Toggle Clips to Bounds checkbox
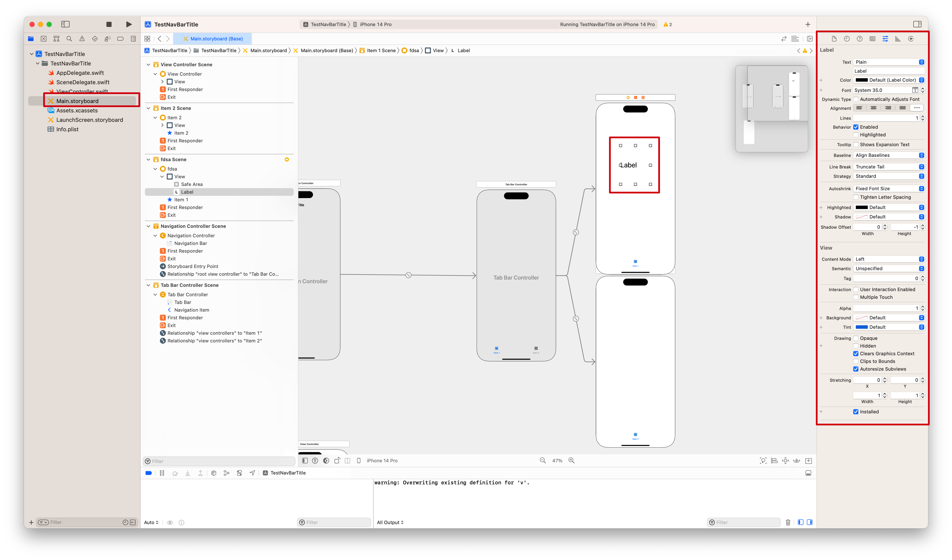 click(856, 361)
